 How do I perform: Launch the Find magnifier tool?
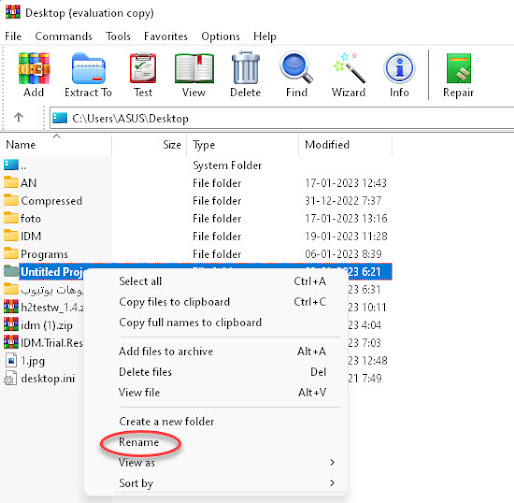pos(296,68)
